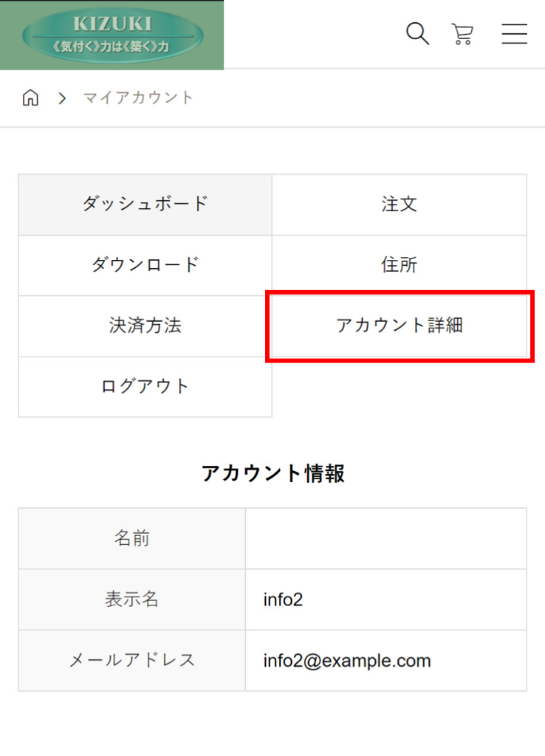Open the ダウンロード menu item
Screen dimensions: 545x756
tap(145, 265)
